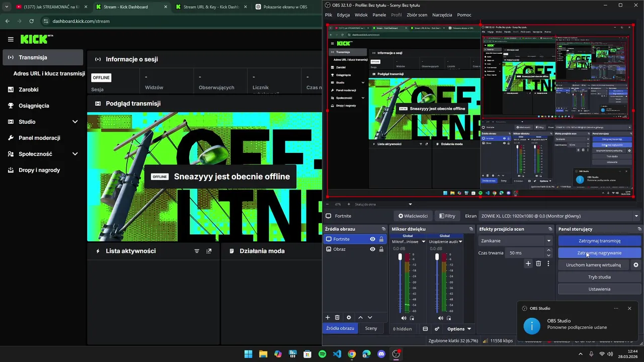The height and width of the screenshot is (362, 644).
Task: Open OBS Widok menu
Action: tap(361, 15)
